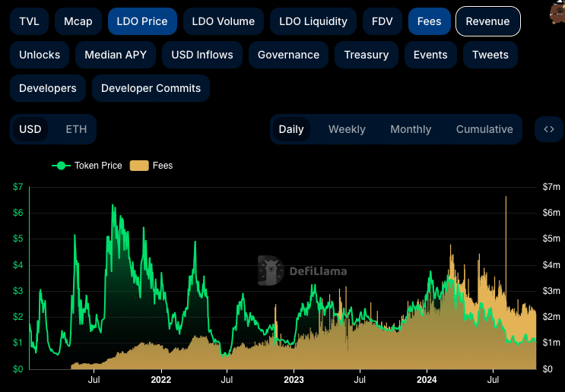Screen dimensions: 565x392
Task: Click the green Token Price legend marker
Action: (x=62, y=166)
